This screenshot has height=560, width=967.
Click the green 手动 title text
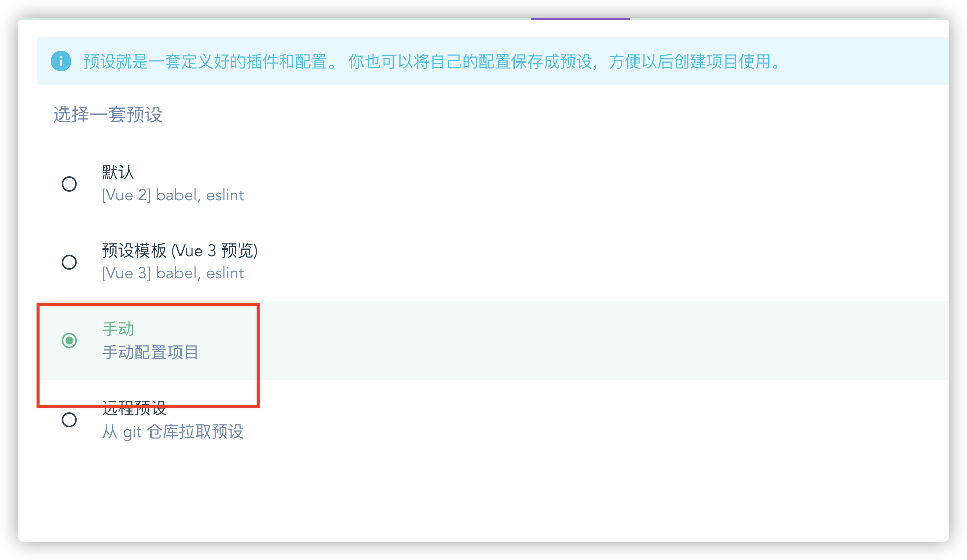point(118,329)
